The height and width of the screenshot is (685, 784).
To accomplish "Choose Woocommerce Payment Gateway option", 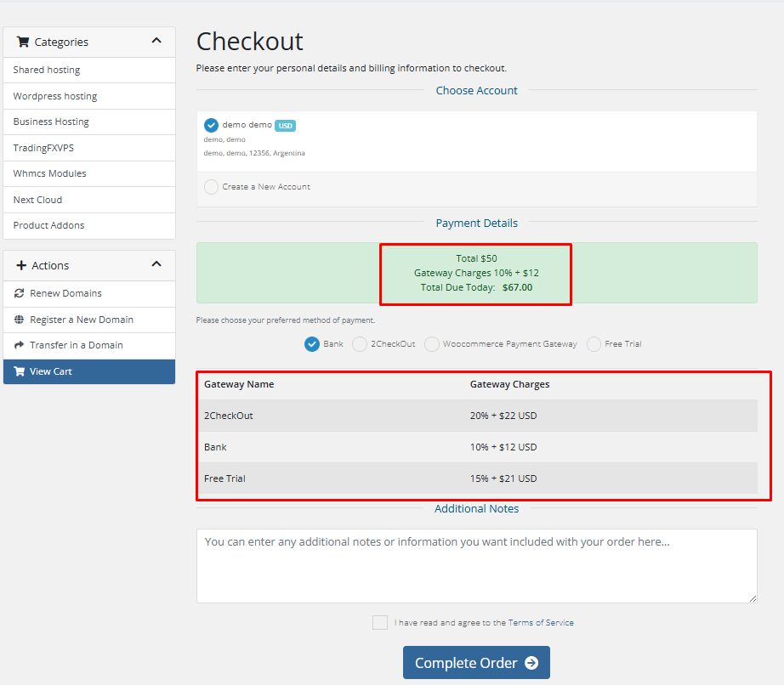I will pos(432,344).
